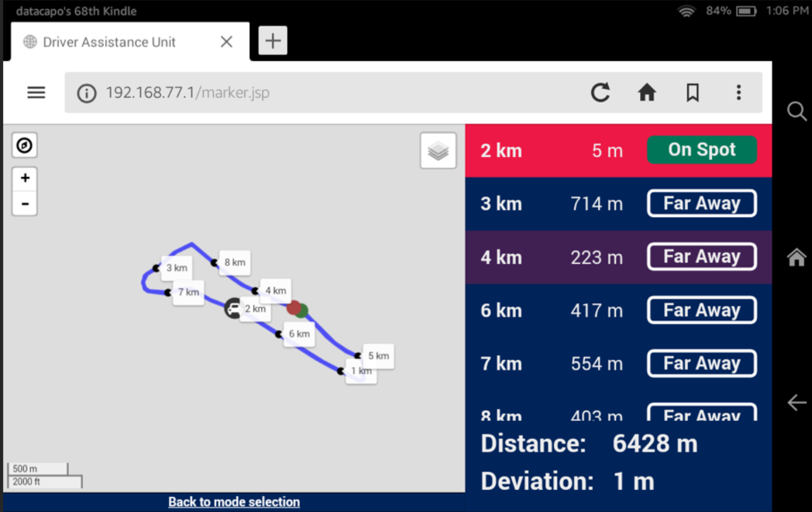Click the address bar URL field
The width and height of the screenshot is (812, 512).
[x=329, y=93]
